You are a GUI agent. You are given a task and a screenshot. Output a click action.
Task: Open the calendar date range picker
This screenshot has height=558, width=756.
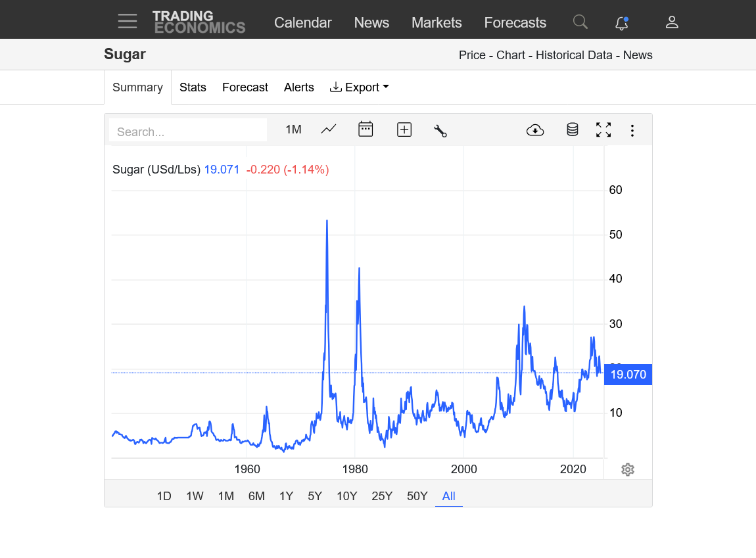(x=366, y=129)
